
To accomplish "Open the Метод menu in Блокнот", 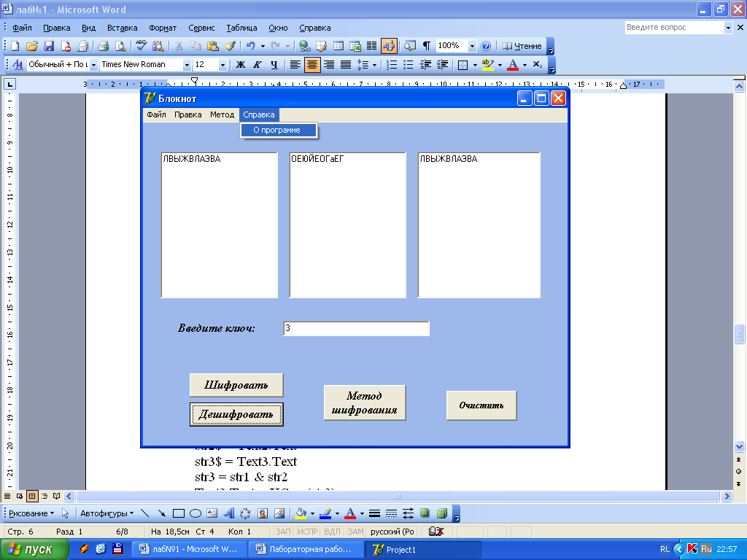I will coord(222,114).
